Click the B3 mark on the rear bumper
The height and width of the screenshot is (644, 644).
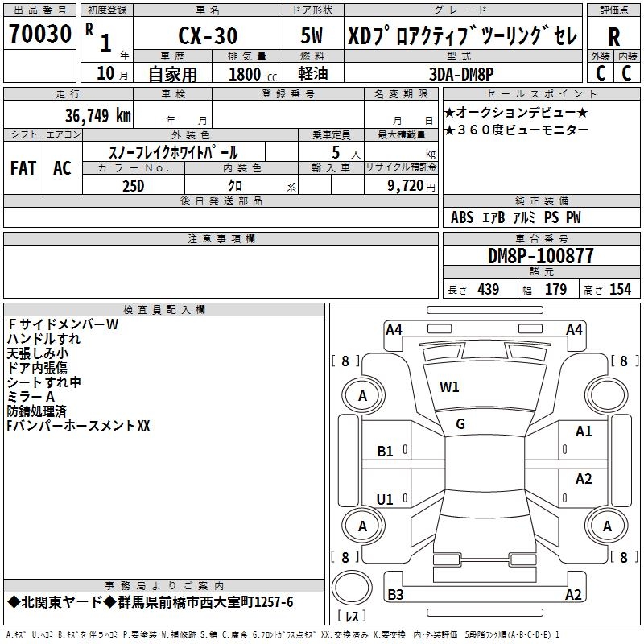click(395, 594)
